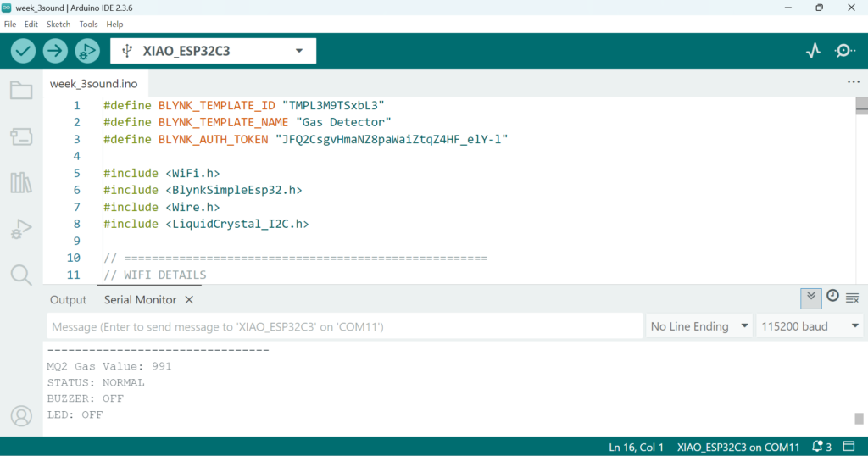Open the Sketchbook folder sidebar icon
The width and height of the screenshot is (868, 456).
[21, 90]
